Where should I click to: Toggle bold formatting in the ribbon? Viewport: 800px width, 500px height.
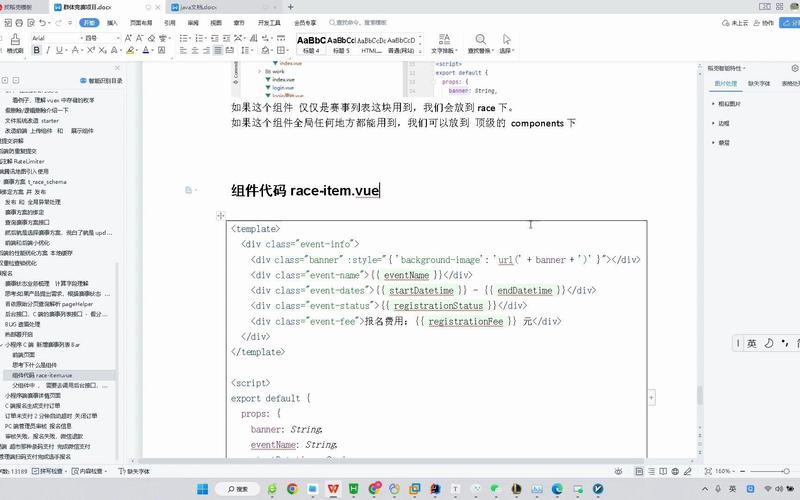37,50
